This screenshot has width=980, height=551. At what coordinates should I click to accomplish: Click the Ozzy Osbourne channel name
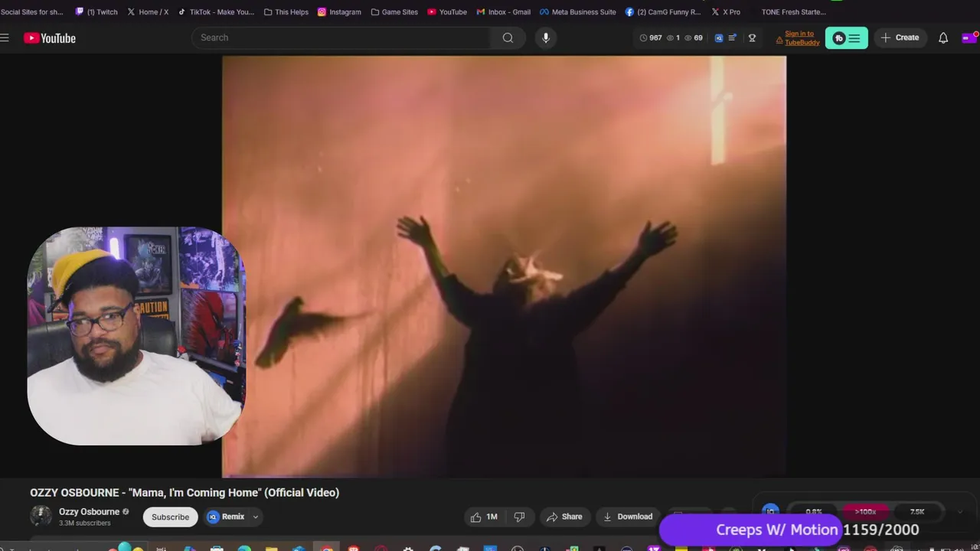[x=89, y=512]
